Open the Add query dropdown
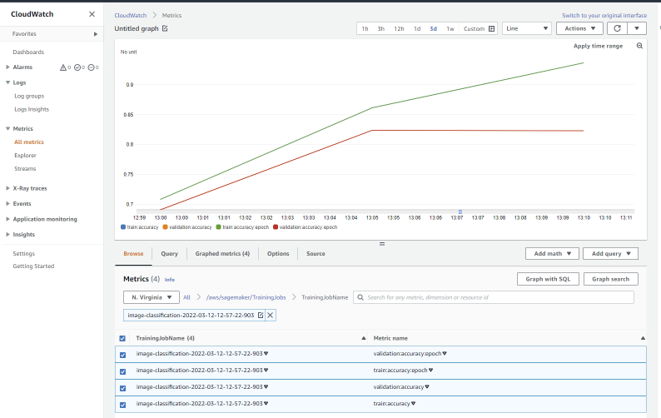Viewport: 661px width, 418px height. 610,254
